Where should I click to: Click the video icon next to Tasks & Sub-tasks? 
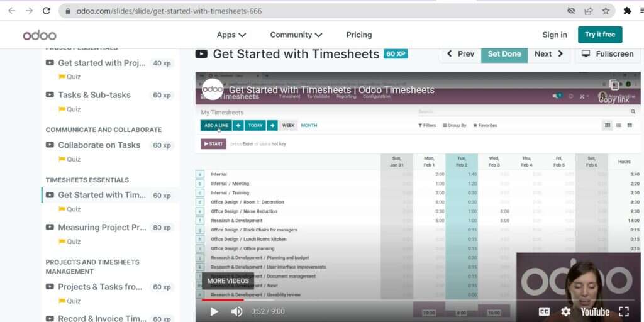(x=50, y=95)
